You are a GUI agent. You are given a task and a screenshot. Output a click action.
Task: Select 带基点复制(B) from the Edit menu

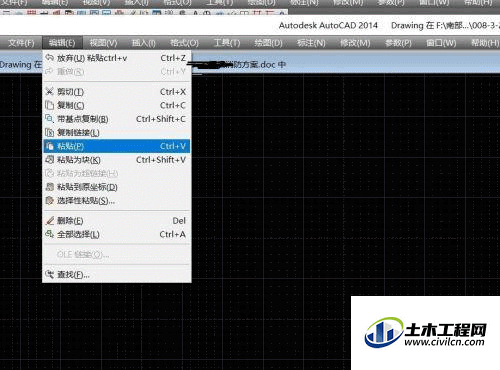117,119
